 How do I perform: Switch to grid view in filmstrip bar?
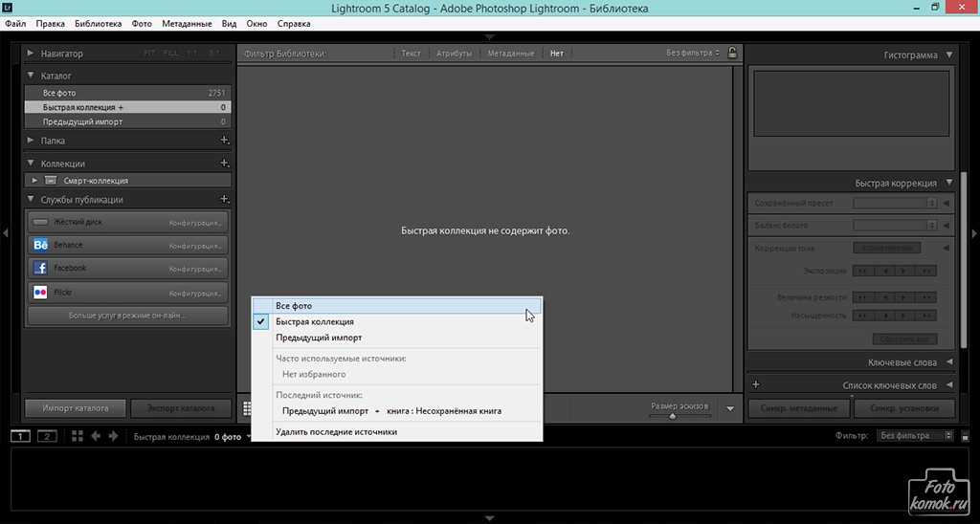[x=78, y=436]
